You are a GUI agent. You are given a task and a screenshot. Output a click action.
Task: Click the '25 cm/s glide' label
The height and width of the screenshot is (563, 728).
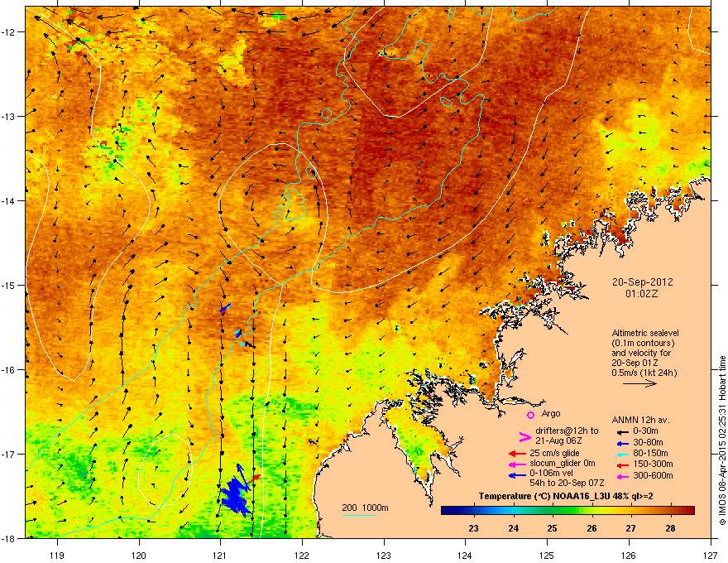555,453
